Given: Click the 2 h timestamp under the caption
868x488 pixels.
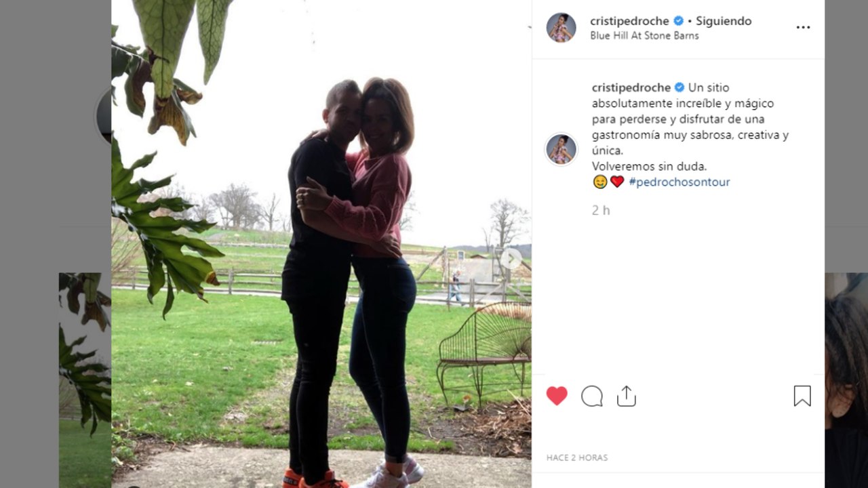Looking at the screenshot, I should click(x=601, y=210).
